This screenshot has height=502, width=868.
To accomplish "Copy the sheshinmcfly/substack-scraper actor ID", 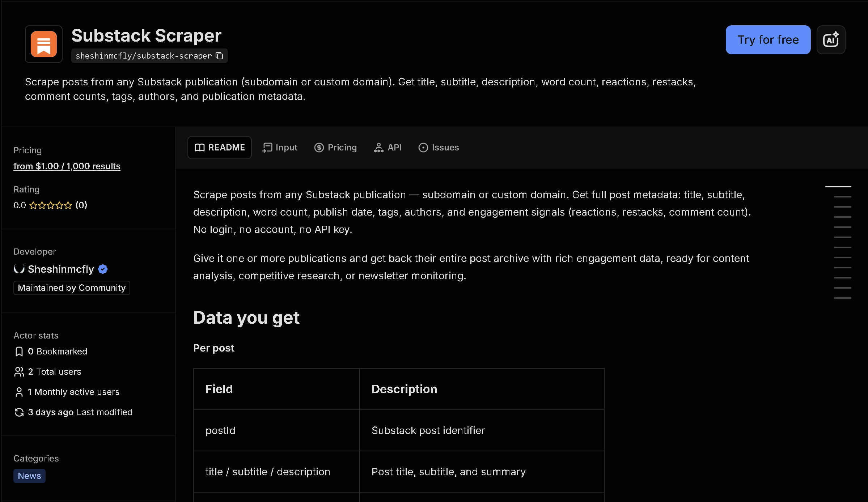I will pyautogui.click(x=220, y=56).
